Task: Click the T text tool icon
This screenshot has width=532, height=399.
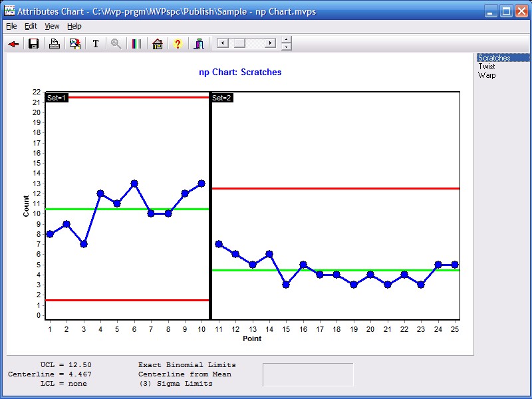Action: click(96, 44)
